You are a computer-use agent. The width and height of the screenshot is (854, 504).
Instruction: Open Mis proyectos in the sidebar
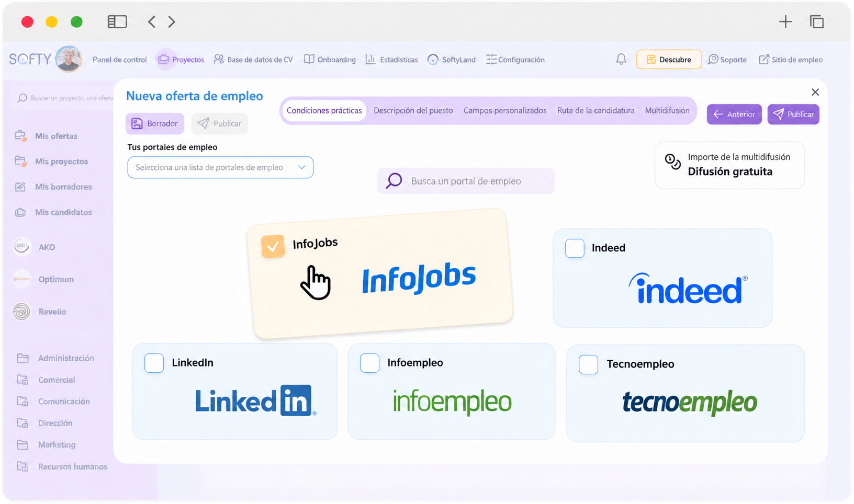[52, 162]
